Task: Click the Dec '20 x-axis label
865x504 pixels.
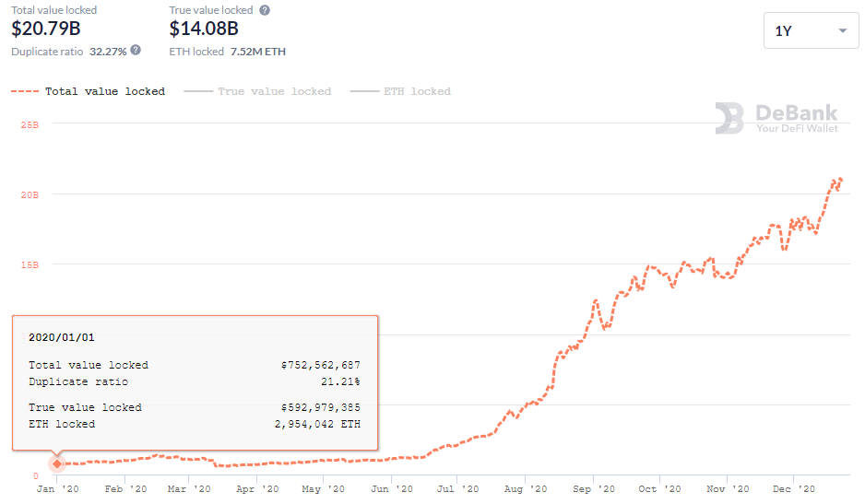Action: tap(793, 489)
